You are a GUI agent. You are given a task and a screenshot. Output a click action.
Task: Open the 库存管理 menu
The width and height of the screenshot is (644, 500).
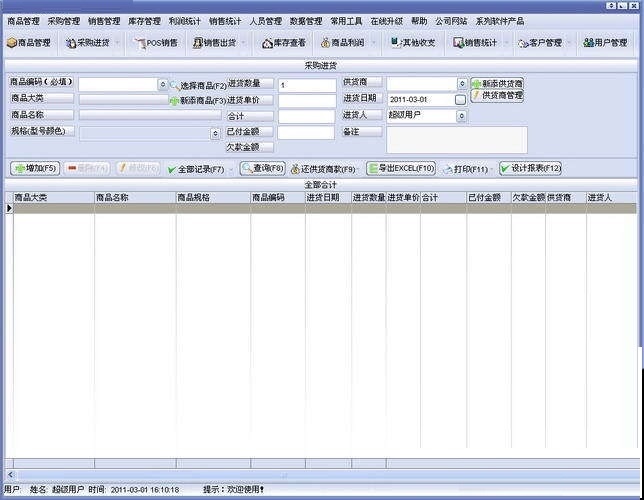[x=144, y=21]
